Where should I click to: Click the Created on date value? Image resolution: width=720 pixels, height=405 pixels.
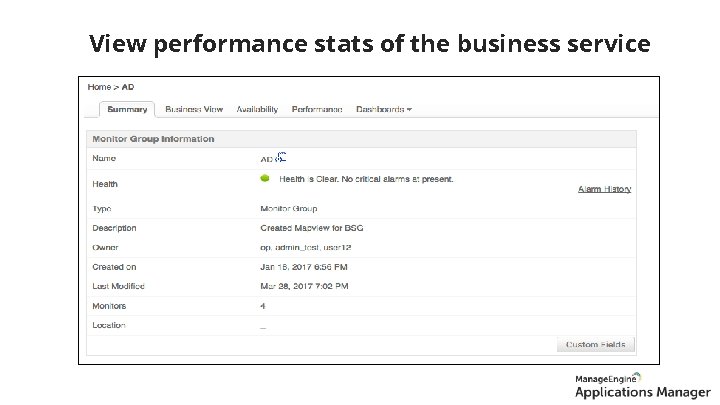coord(303,267)
